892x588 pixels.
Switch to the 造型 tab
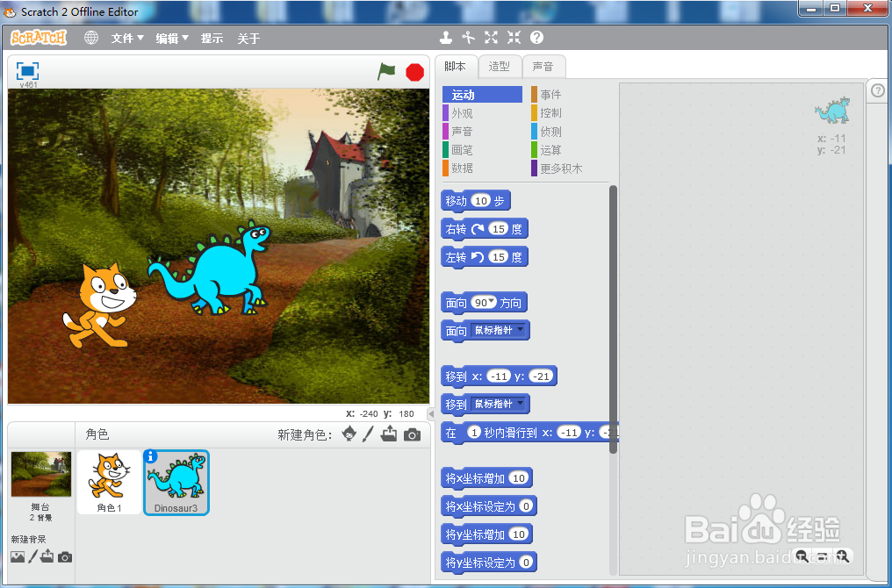(x=499, y=67)
